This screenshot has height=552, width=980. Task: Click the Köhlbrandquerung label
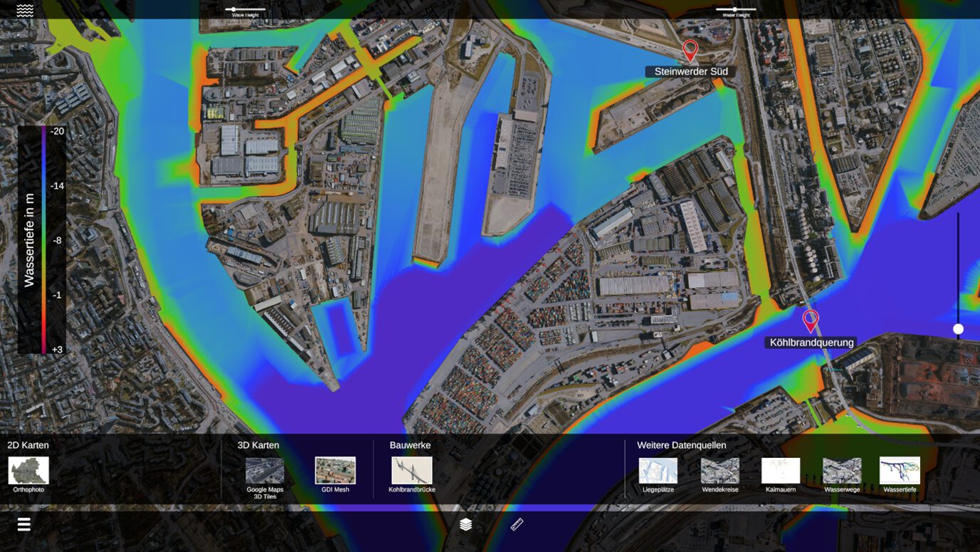coord(811,343)
